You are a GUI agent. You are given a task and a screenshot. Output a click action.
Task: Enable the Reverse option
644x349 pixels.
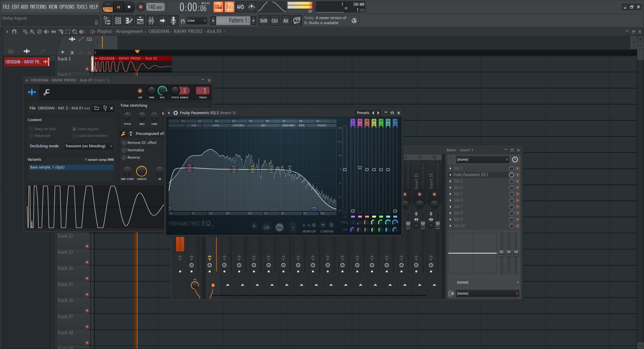[x=124, y=157]
